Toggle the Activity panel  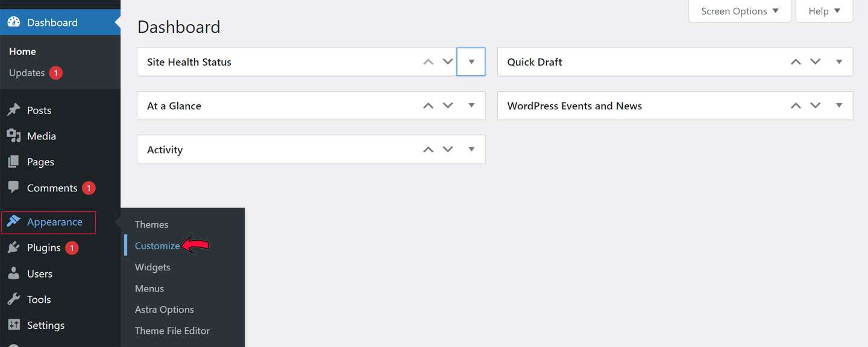click(x=471, y=150)
